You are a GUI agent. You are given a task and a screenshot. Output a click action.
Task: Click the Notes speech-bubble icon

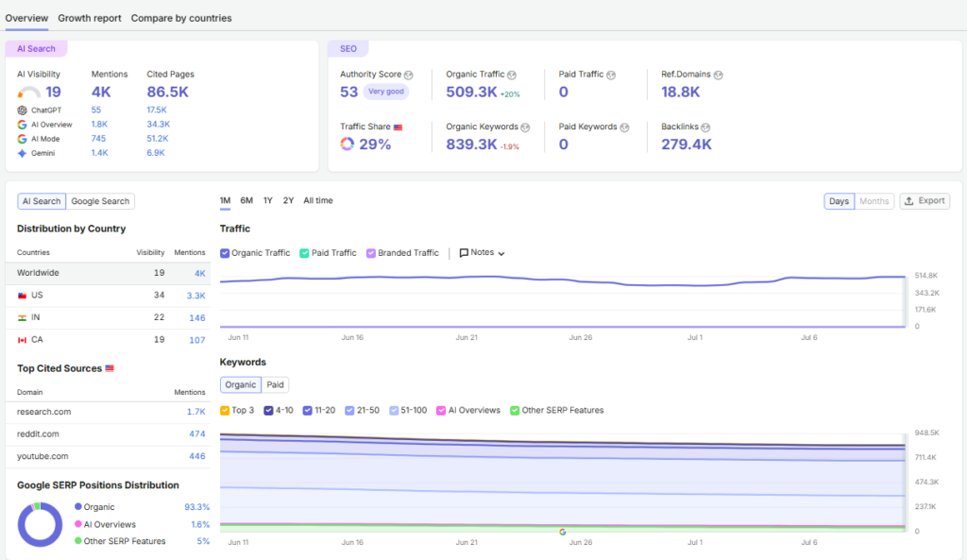coord(464,253)
